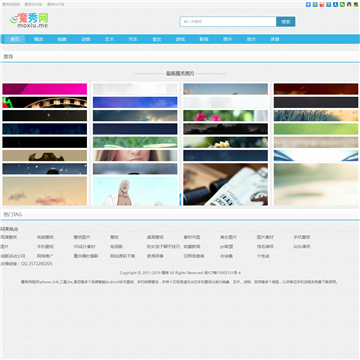Open the 体育 navigation item
This screenshot has height=360, width=360.
point(275,39)
